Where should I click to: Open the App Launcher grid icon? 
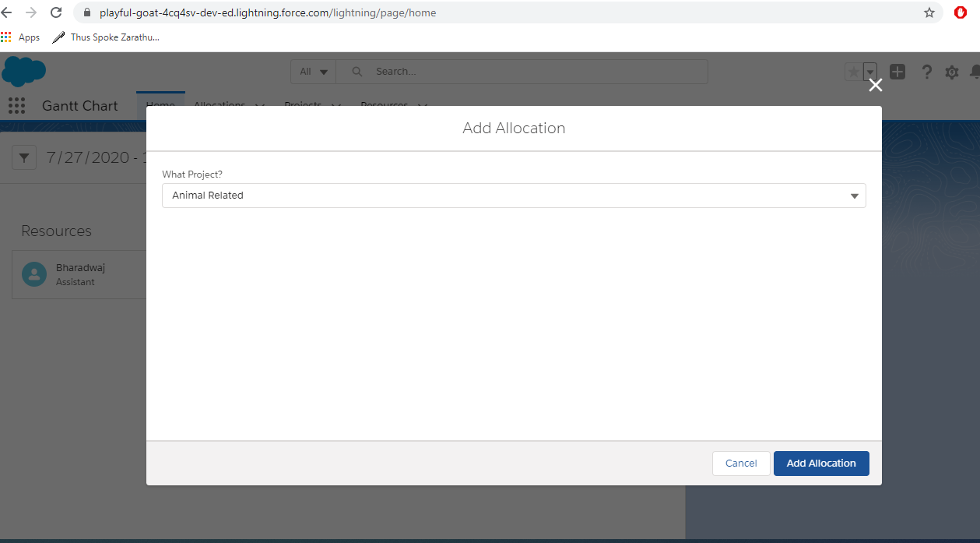point(16,106)
